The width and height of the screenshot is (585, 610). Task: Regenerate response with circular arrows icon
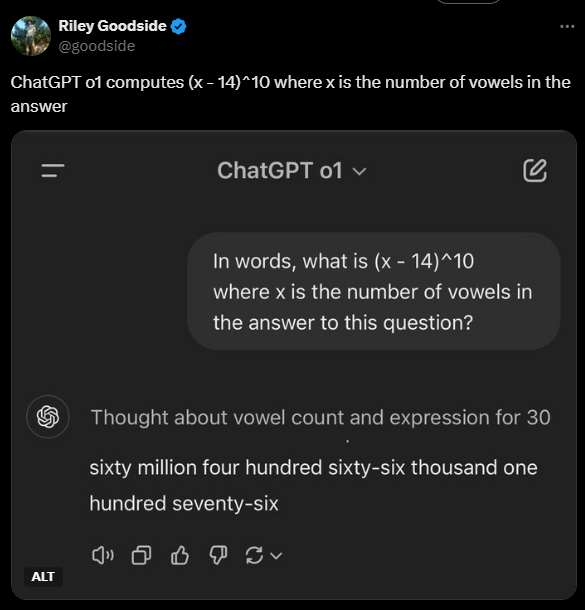[254, 555]
